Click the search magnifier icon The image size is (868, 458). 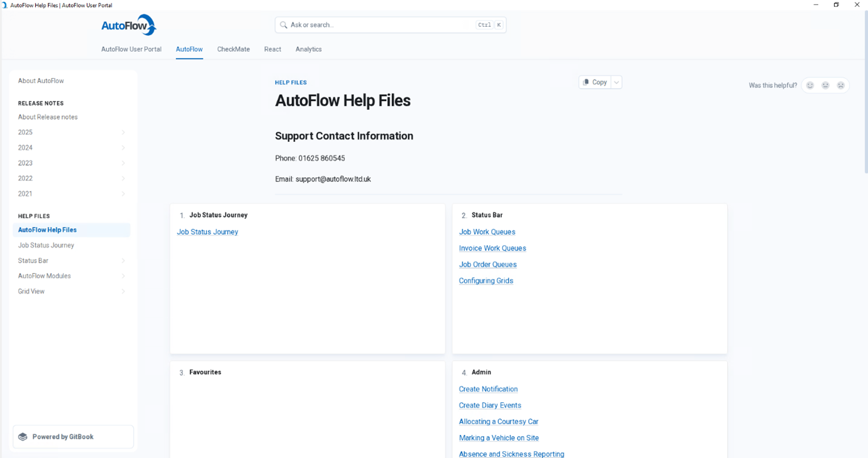tap(283, 25)
